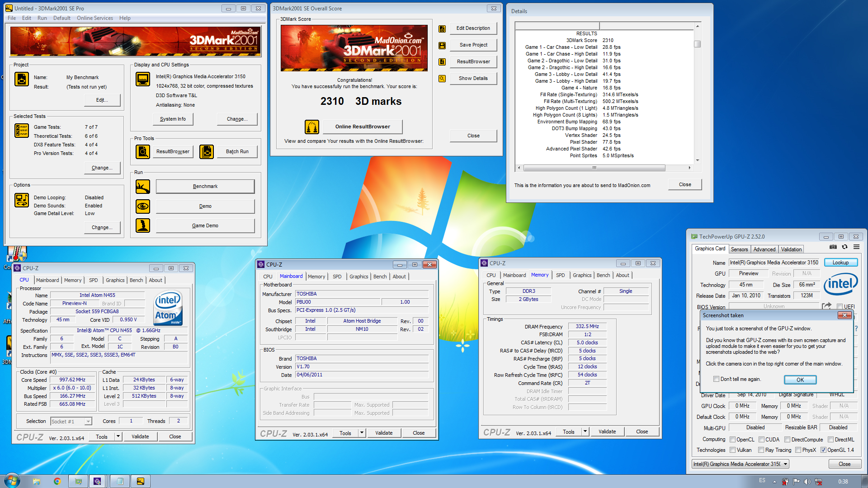Viewport: 868px width, 488px height.
Task: Check Don't tell me again
Action: point(716,379)
